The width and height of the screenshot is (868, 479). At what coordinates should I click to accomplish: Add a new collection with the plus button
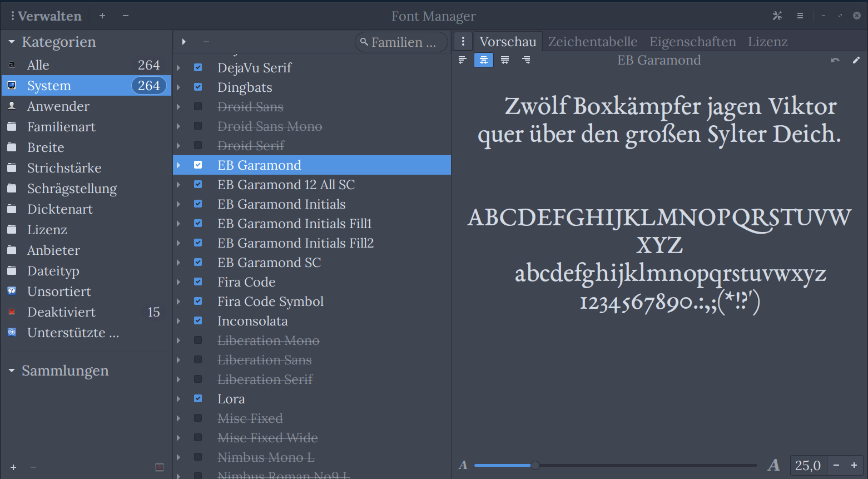pos(13,467)
